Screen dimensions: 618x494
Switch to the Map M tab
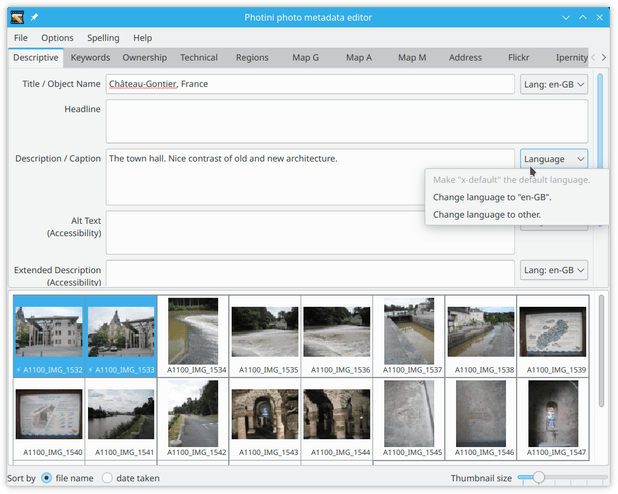pos(412,58)
